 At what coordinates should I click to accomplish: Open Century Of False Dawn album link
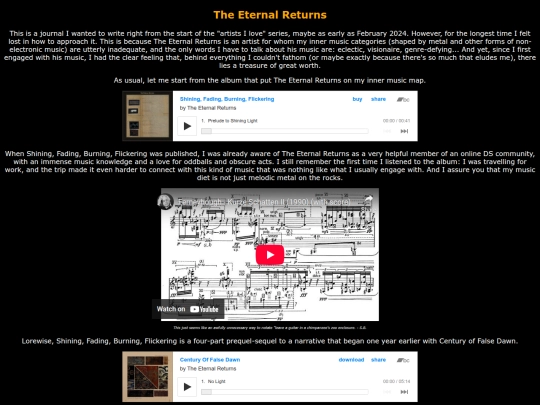pos(210,360)
